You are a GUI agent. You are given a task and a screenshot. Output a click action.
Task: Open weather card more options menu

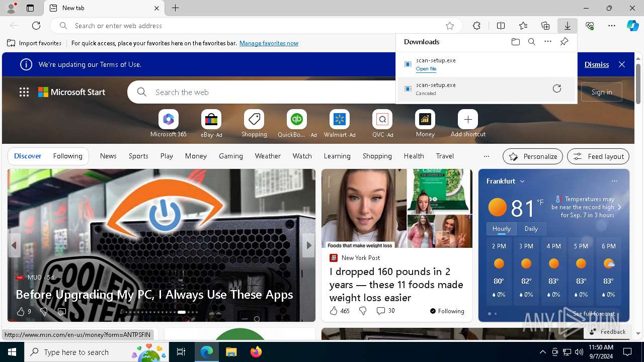614,181
